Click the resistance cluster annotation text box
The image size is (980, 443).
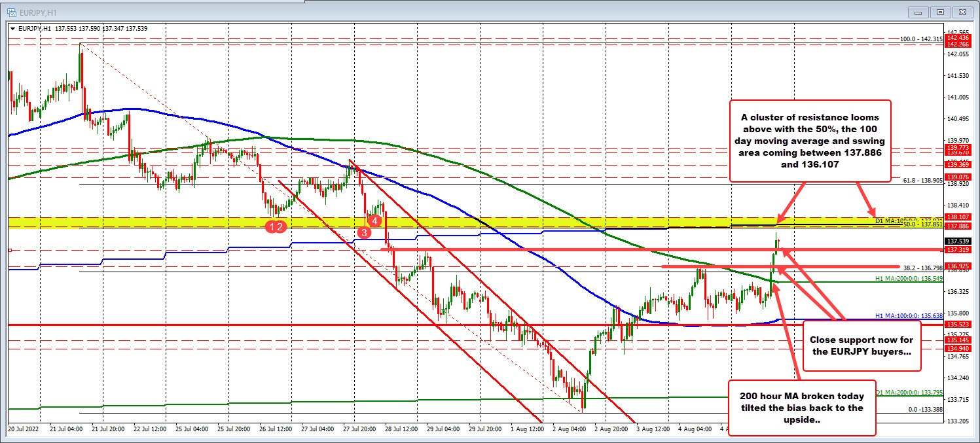tap(810, 141)
